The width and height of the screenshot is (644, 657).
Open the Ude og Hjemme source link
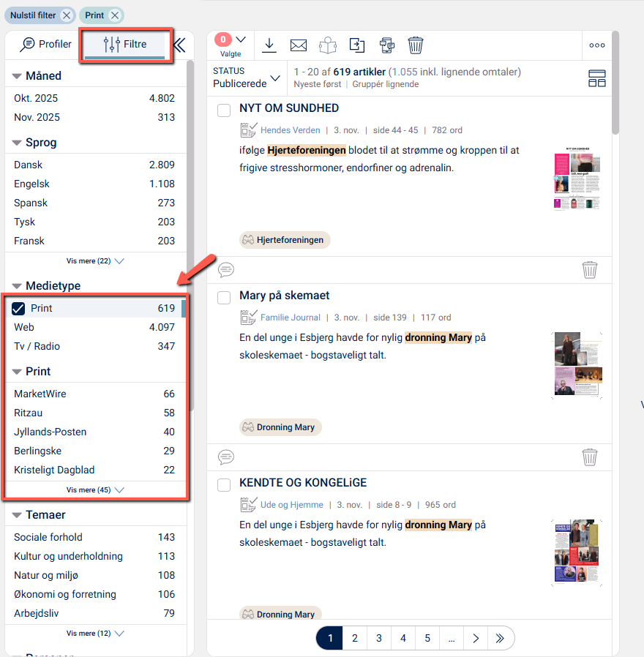pyautogui.click(x=291, y=505)
